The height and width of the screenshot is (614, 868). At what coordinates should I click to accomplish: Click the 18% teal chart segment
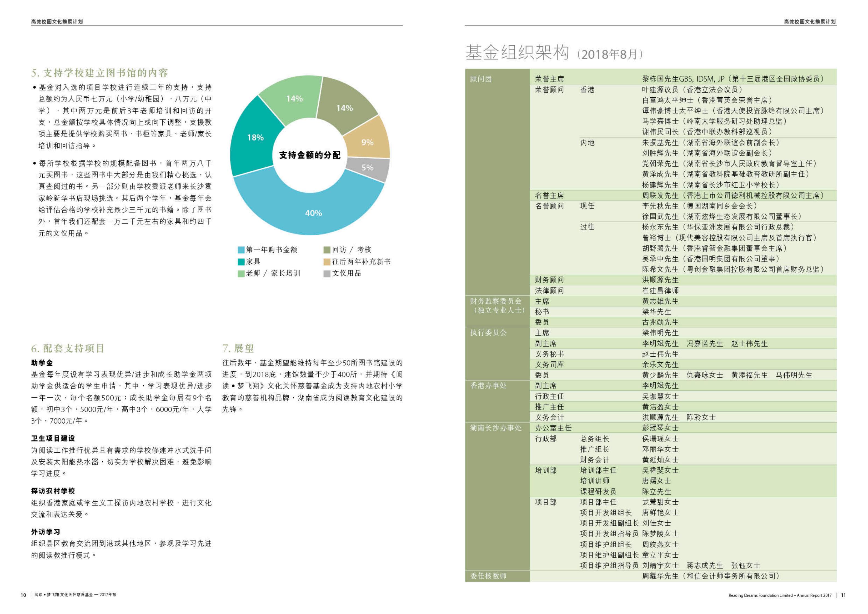click(256, 137)
